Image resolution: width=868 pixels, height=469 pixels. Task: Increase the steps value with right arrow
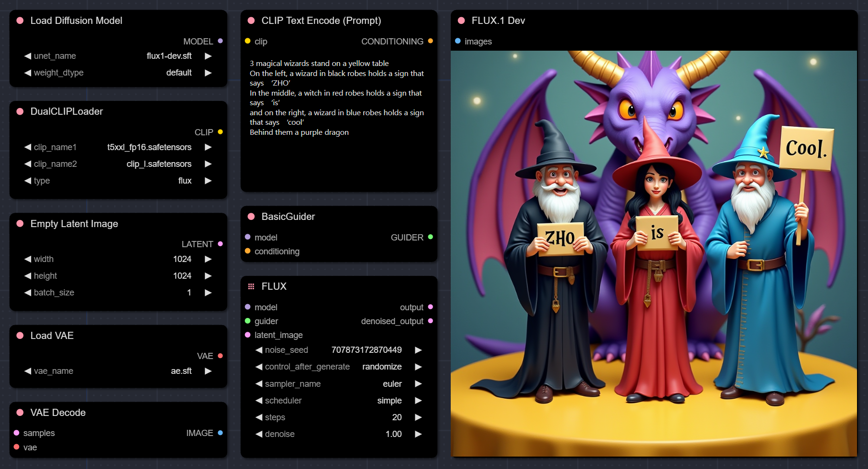[418, 417]
